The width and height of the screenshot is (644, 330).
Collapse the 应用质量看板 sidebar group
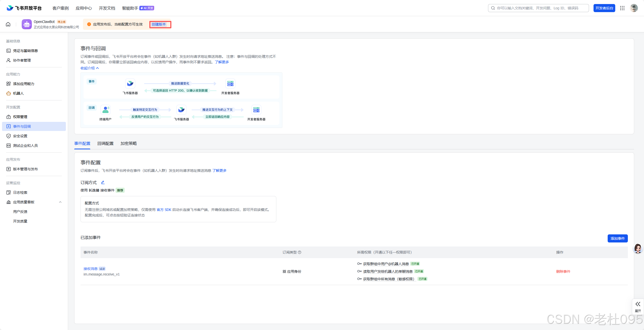(60, 202)
